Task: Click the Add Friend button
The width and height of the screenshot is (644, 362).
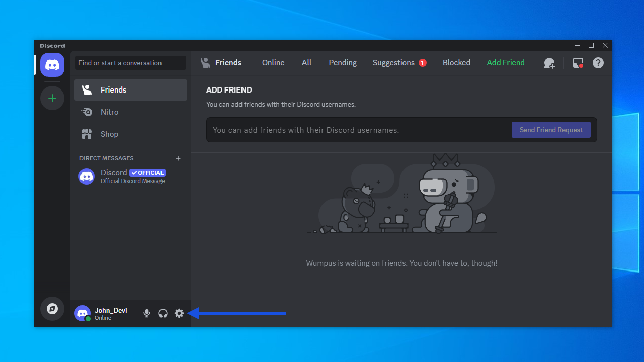Action: [506, 63]
